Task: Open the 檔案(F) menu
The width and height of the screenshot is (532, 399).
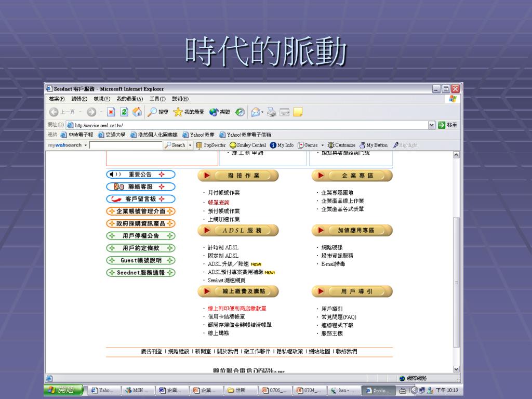Action: [57, 99]
